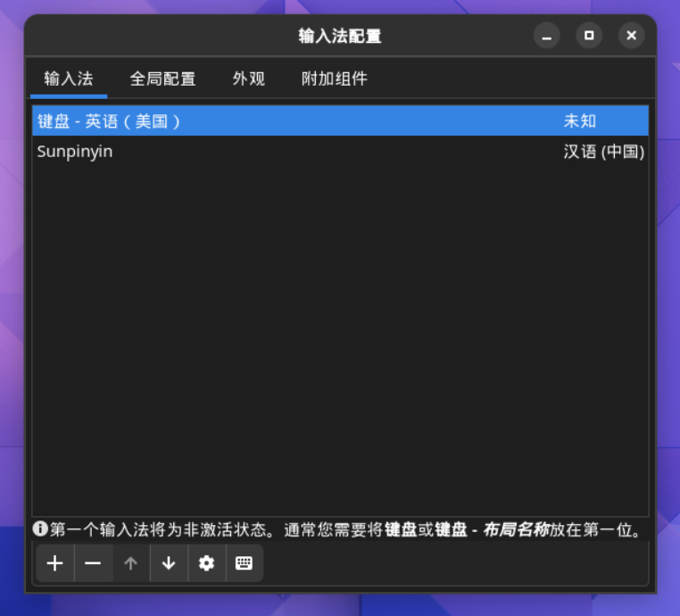Open input method settings gear
The image size is (680, 616).
tap(206, 563)
